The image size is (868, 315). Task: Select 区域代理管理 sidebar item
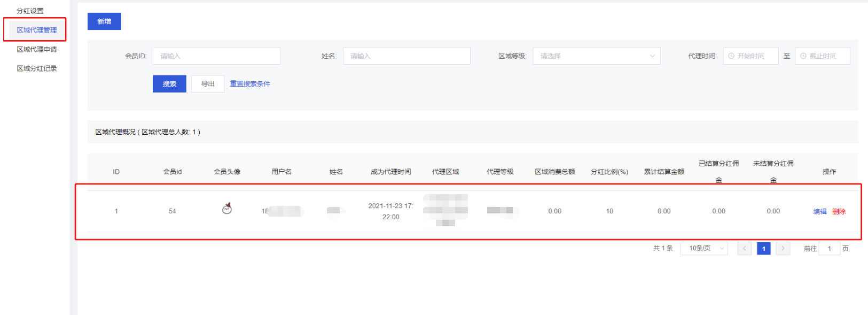click(x=36, y=30)
